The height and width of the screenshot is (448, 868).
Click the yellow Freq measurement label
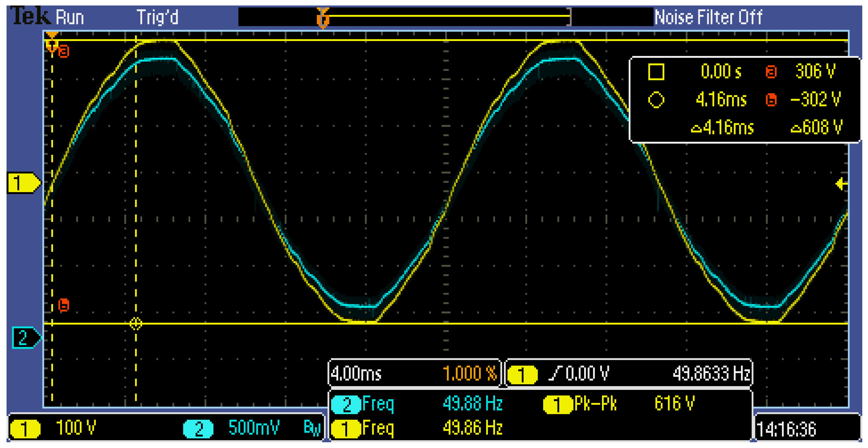pos(378,429)
